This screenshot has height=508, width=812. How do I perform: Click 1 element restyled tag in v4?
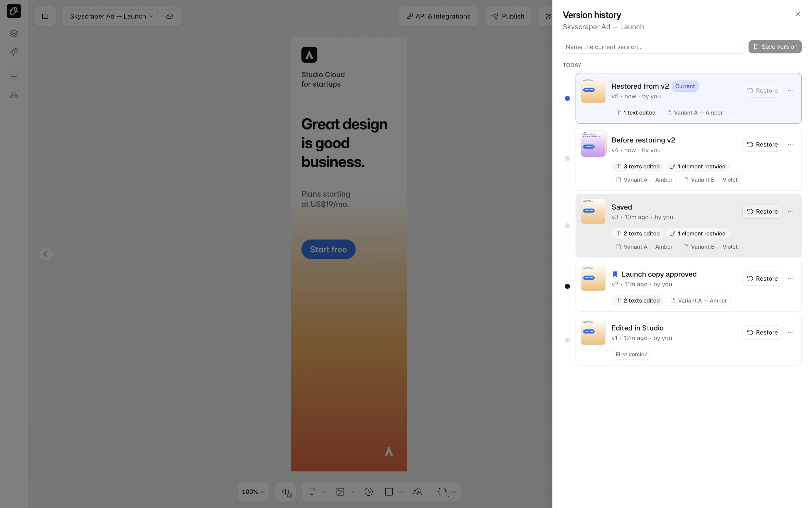(x=698, y=166)
